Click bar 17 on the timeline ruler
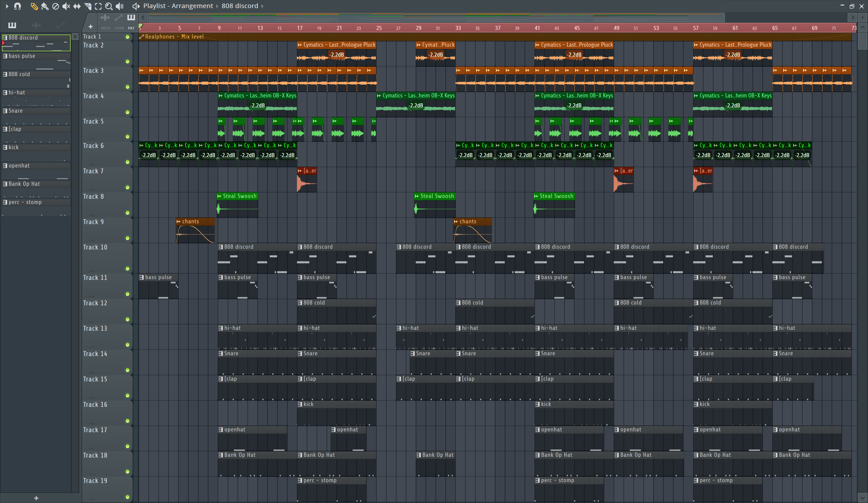The image size is (868, 503). [300, 28]
